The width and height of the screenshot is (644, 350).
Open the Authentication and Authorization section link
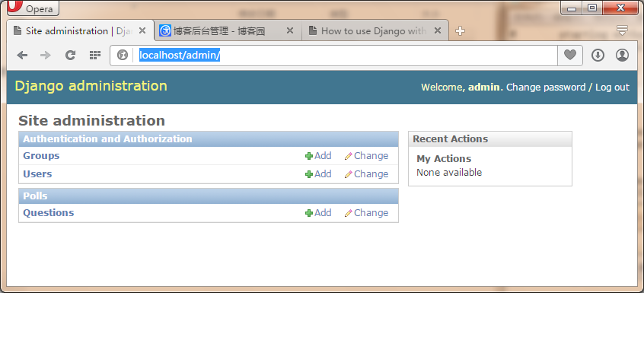click(107, 138)
